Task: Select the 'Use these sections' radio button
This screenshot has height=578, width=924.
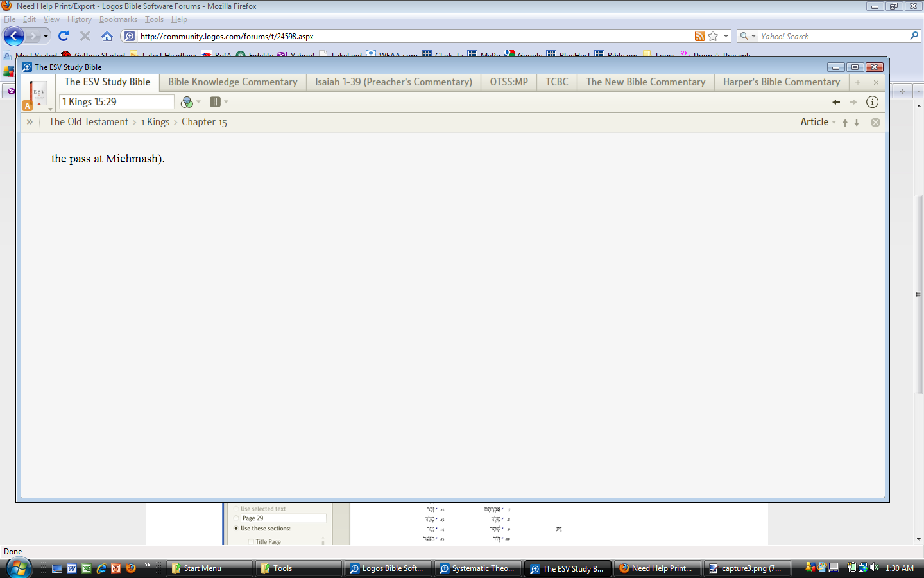Action: point(236,529)
